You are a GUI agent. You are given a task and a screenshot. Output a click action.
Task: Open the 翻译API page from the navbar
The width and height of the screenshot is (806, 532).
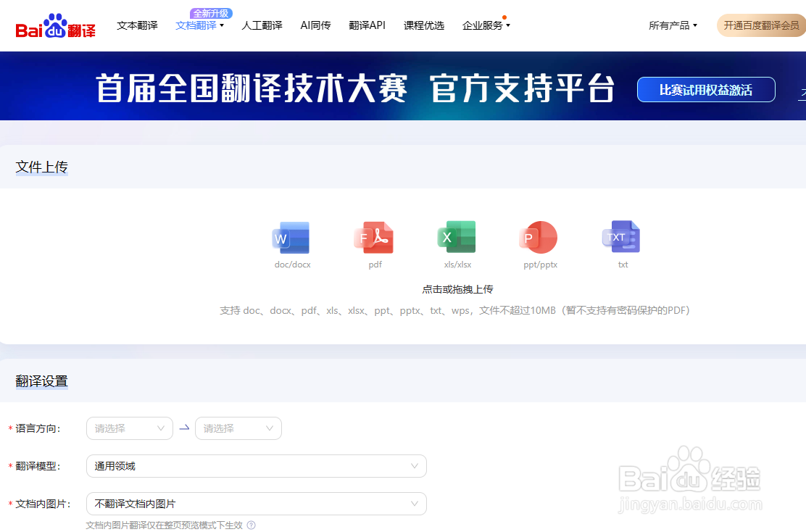coord(367,25)
